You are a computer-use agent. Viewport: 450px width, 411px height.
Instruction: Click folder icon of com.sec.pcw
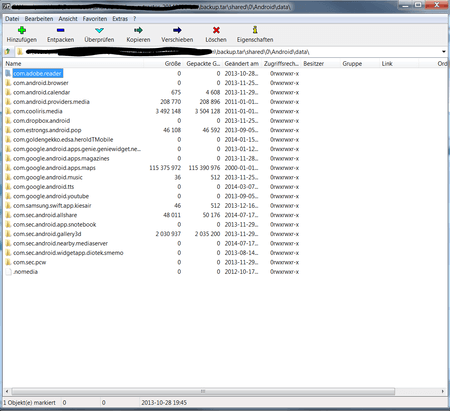pyautogui.click(x=8, y=262)
